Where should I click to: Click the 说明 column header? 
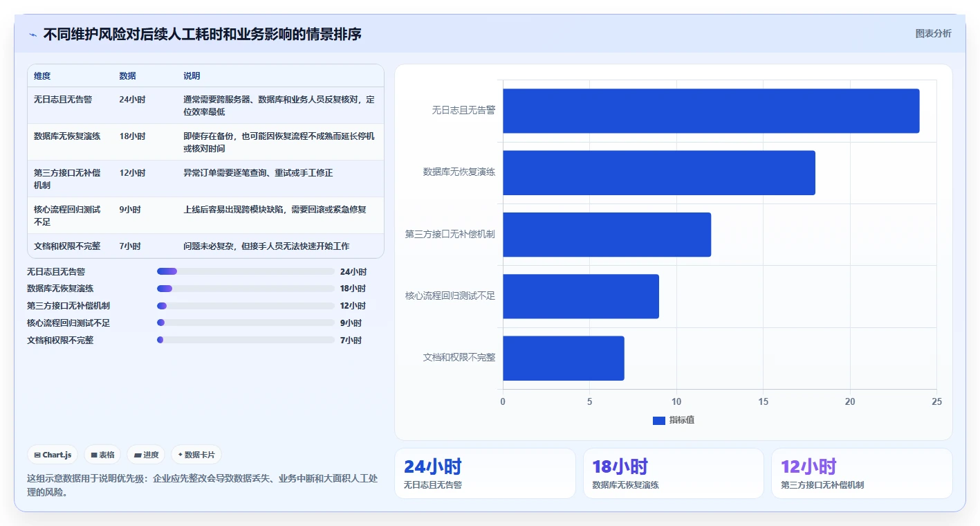click(192, 76)
